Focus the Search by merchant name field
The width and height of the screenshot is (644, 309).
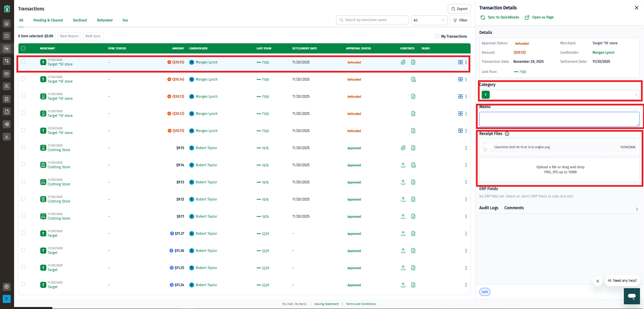click(x=372, y=20)
